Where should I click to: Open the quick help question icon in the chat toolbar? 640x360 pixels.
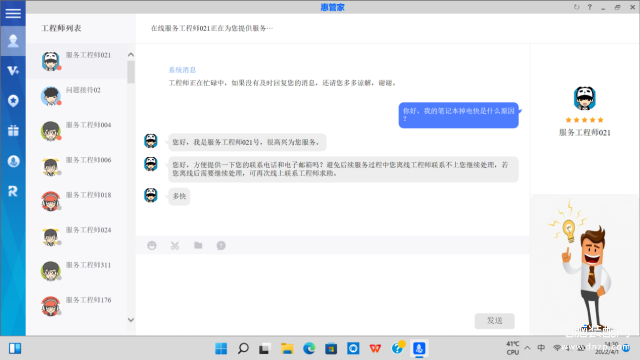coord(221,245)
